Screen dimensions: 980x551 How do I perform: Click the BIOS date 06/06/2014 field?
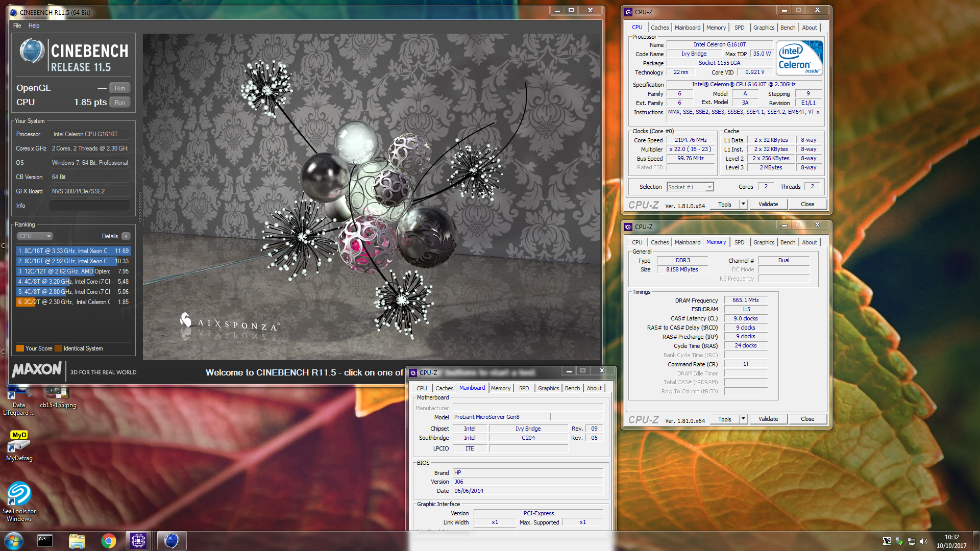click(x=528, y=491)
